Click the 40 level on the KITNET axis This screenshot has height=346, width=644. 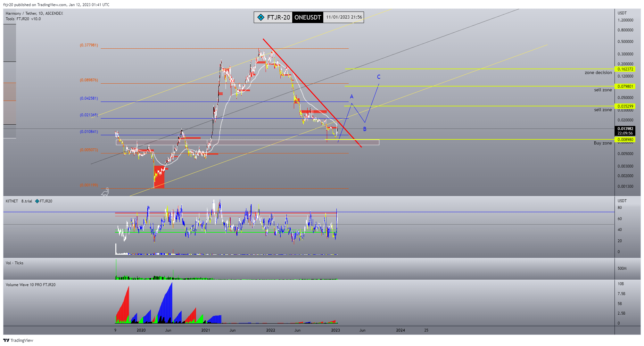[620, 230]
